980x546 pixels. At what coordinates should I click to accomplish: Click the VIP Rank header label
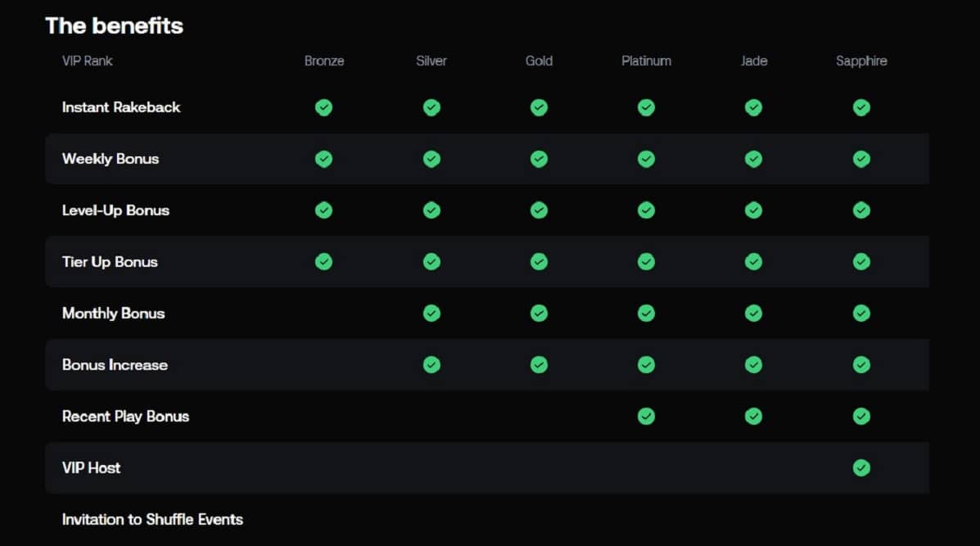pyautogui.click(x=88, y=61)
